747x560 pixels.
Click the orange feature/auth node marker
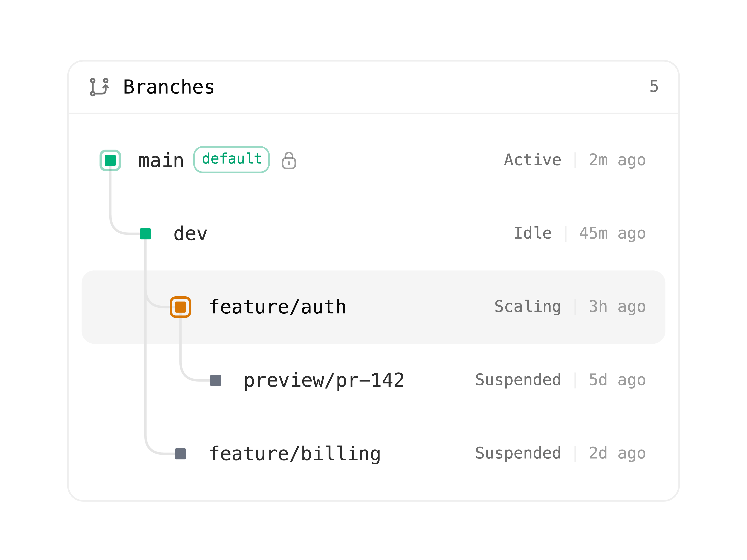(181, 307)
